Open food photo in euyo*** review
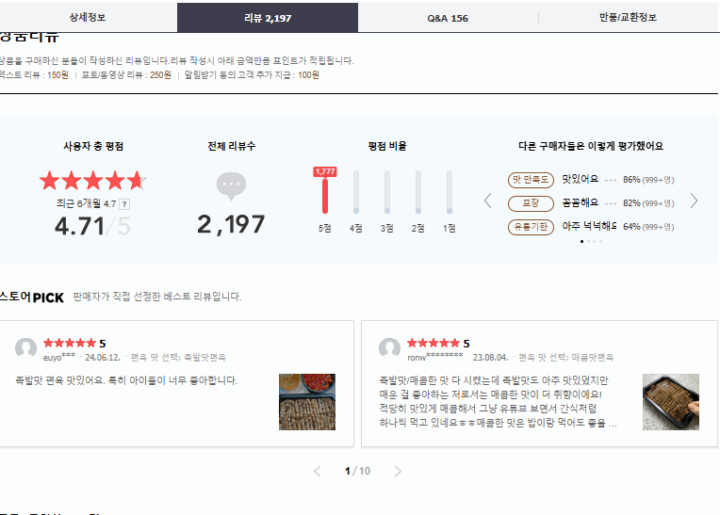 click(x=307, y=402)
